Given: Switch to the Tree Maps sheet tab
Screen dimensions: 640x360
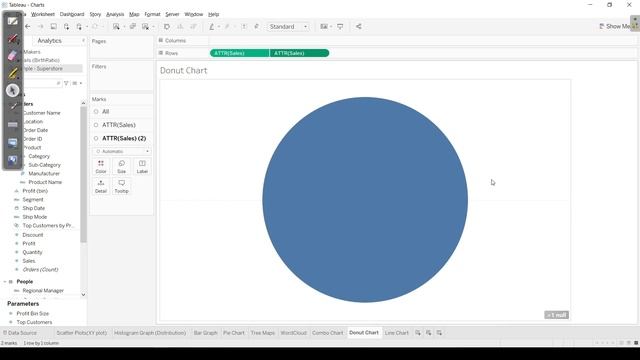Looking at the screenshot, I should point(262,333).
